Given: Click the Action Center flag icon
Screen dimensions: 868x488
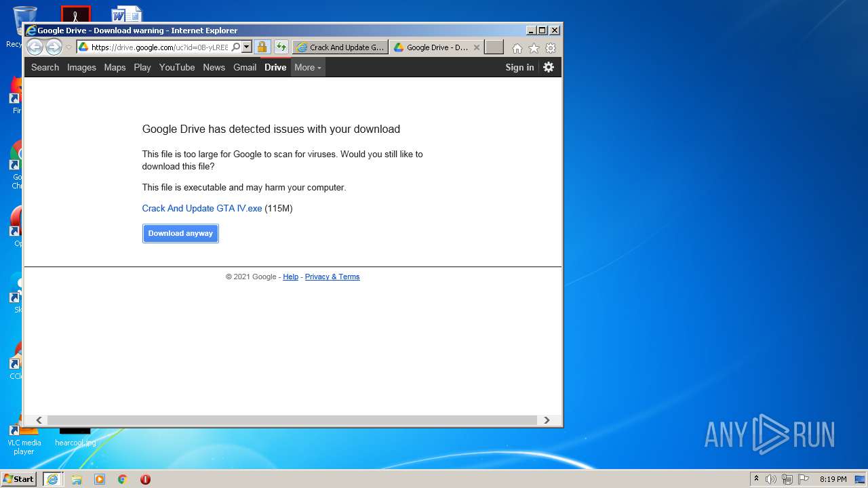Looking at the screenshot, I should pos(804,479).
